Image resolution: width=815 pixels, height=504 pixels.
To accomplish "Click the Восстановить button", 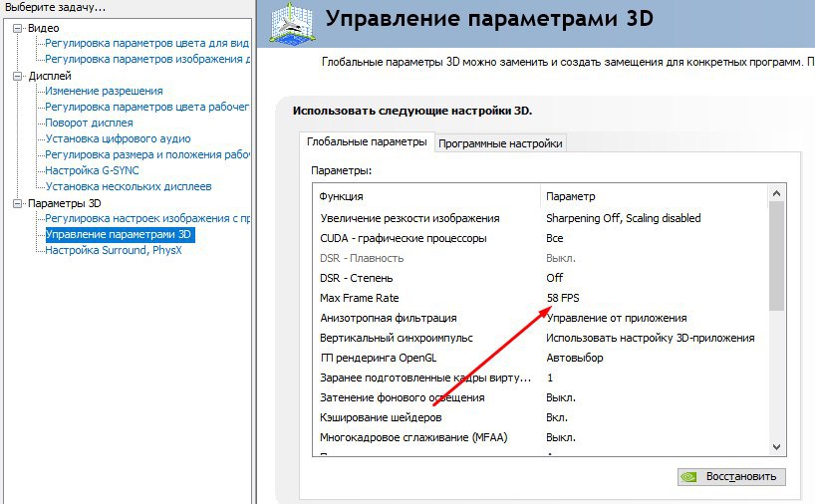I will click(731, 476).
